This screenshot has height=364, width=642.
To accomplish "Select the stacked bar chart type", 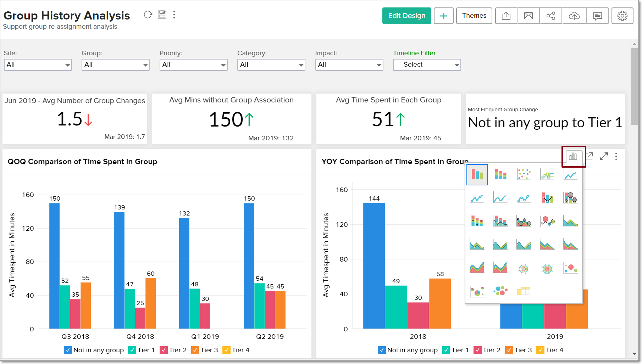I will 500,174.
